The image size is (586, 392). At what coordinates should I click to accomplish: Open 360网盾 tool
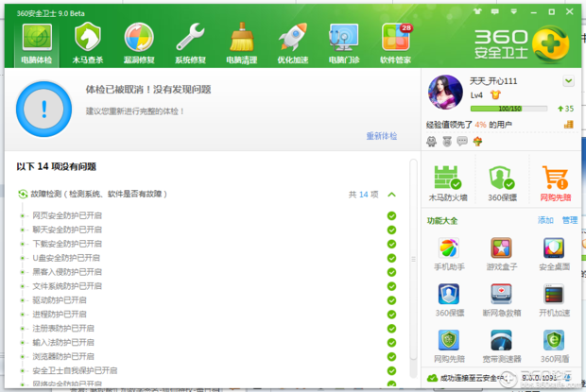pyautogui.click(x=554, y=346)
